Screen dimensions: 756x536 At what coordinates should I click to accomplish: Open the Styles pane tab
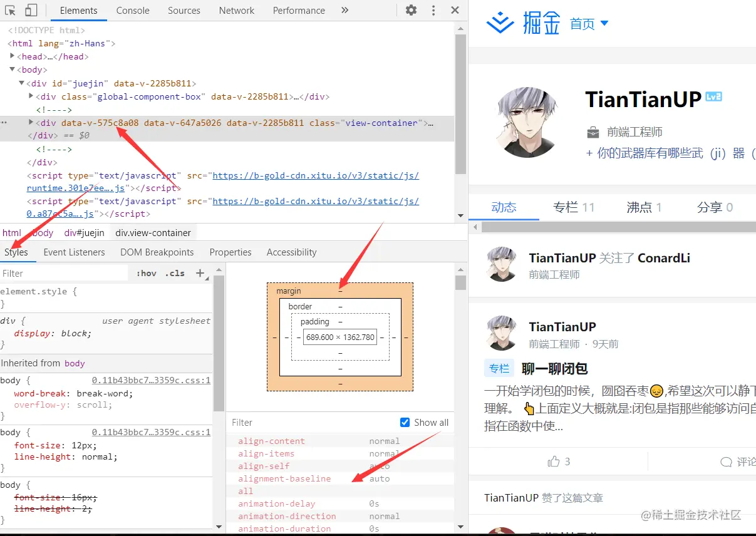pos(16,252)
